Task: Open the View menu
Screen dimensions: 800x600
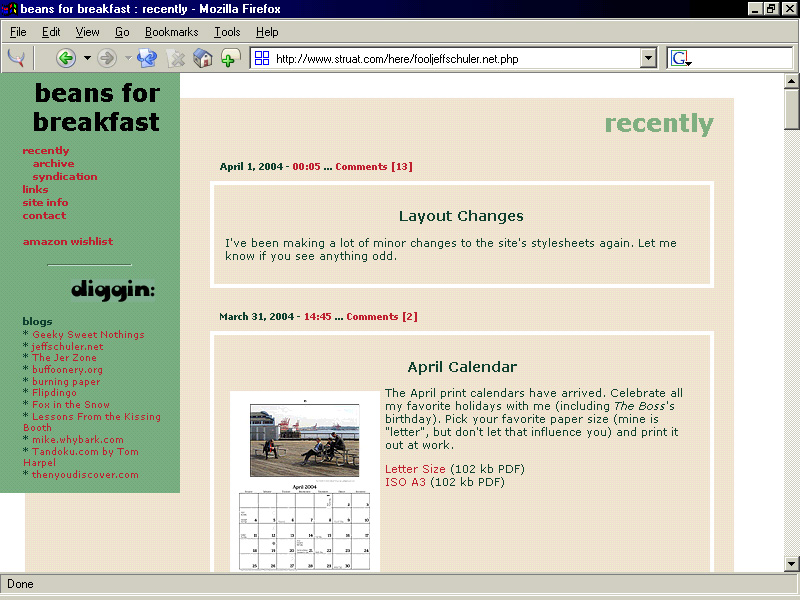Action: (x=87, y=32)
